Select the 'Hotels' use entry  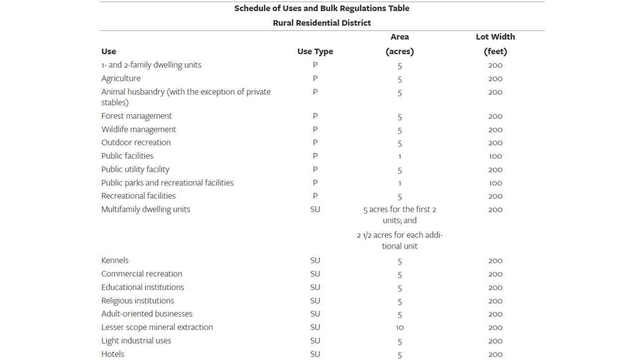pyautogui.click(x=113, y=354)
